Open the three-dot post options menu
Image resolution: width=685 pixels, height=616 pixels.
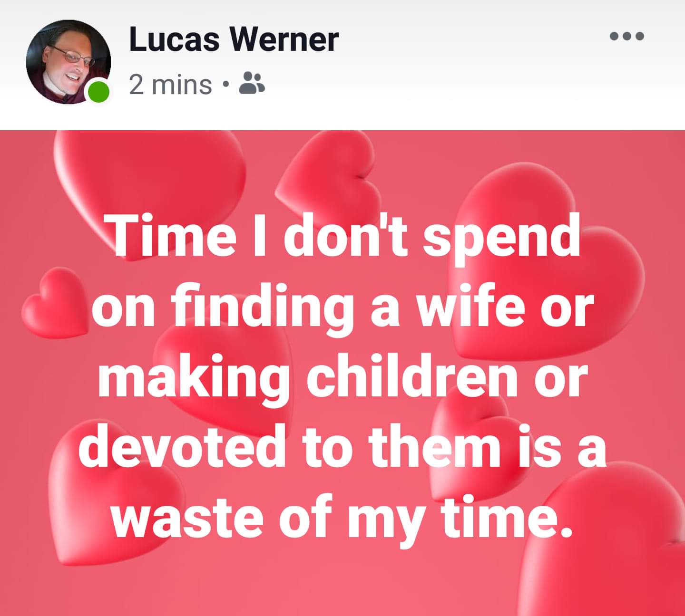[627, 36]
